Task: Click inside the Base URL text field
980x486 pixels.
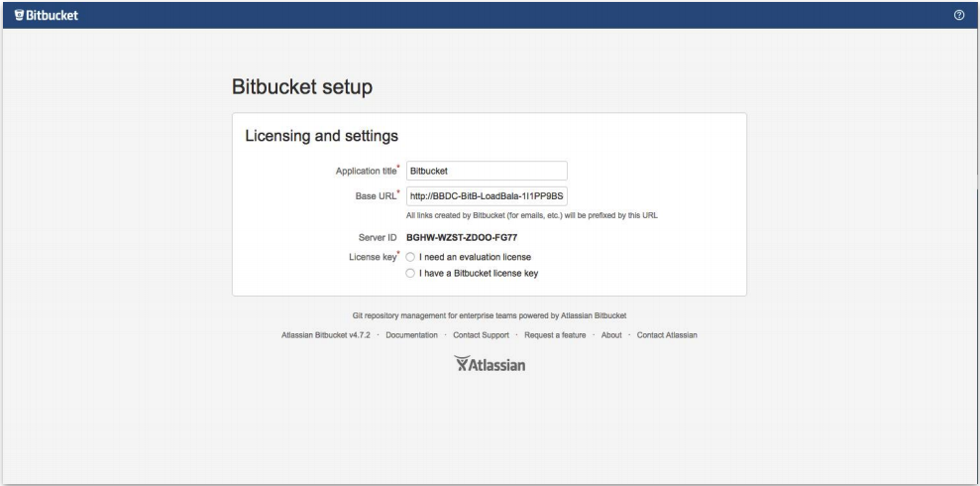Action: [x=487, y=195]
